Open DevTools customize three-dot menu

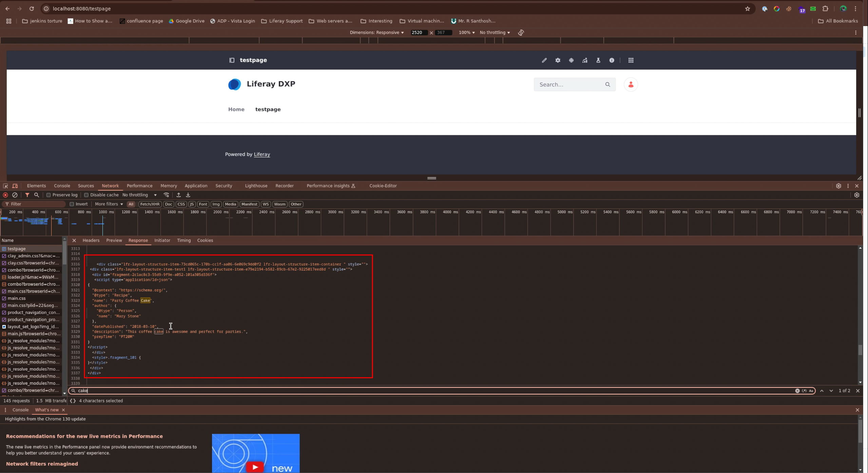point(848,186)
